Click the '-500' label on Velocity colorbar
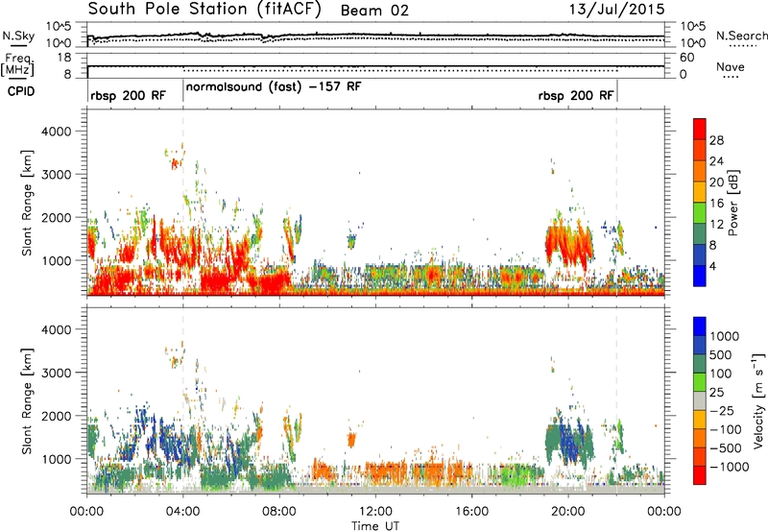Viewport: 768px width, 532px height. [x=726, y=447]
